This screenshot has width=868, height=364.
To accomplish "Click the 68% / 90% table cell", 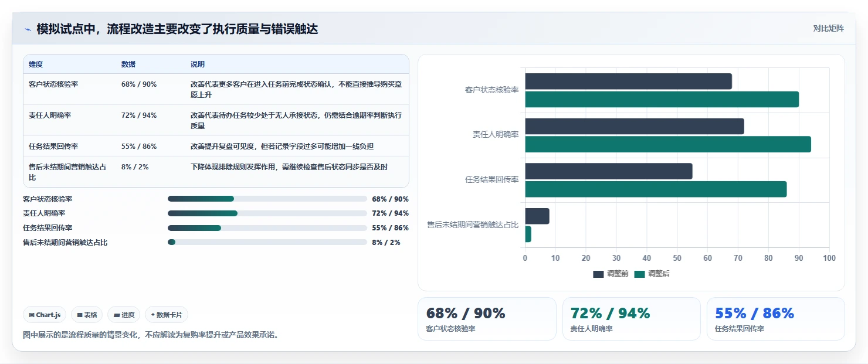I will click(139, 84).
